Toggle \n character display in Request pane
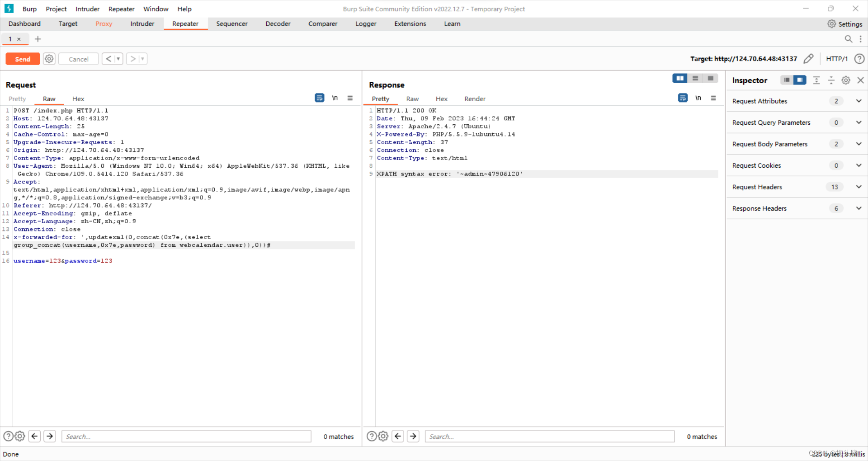This screenshot has height=461, width=868. 335,98
